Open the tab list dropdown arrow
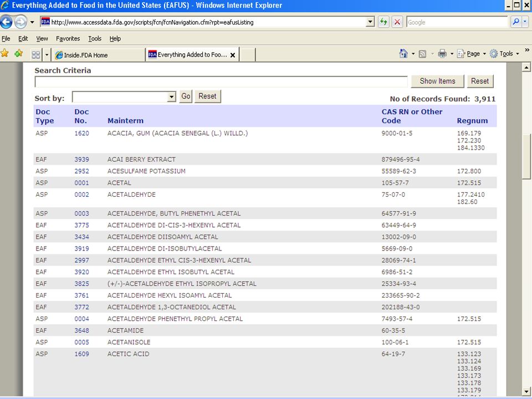The height and width of the screenshot is (399, 532). click(47, 55)
